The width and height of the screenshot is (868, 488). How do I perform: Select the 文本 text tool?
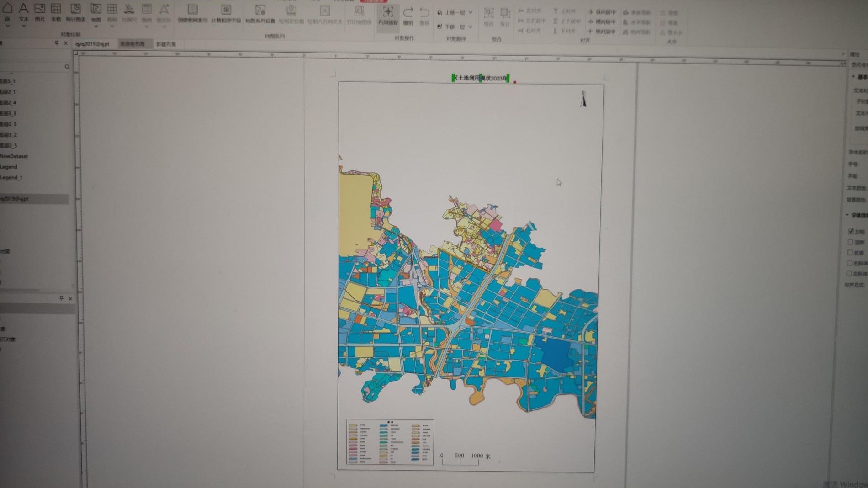[23, 12]
